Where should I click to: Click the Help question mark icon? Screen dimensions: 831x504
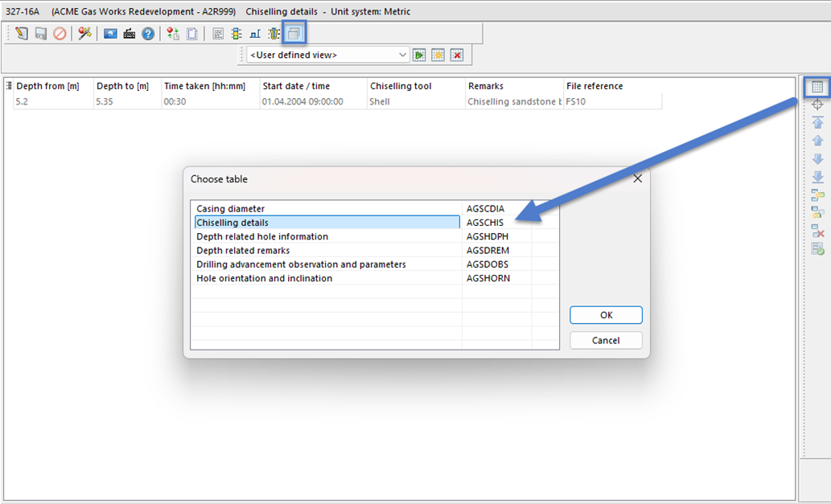click(148, 34)
